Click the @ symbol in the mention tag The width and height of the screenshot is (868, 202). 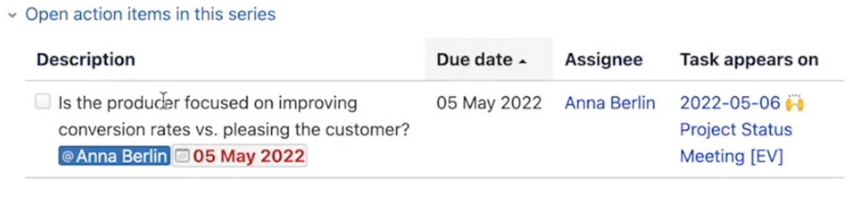pos(68,156)
